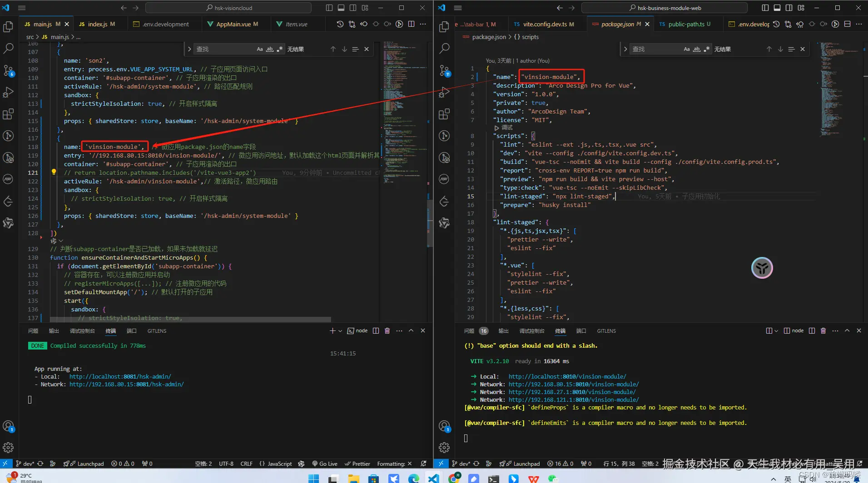
Task: Toggle whole word match in left find widget
Action: 270,49
